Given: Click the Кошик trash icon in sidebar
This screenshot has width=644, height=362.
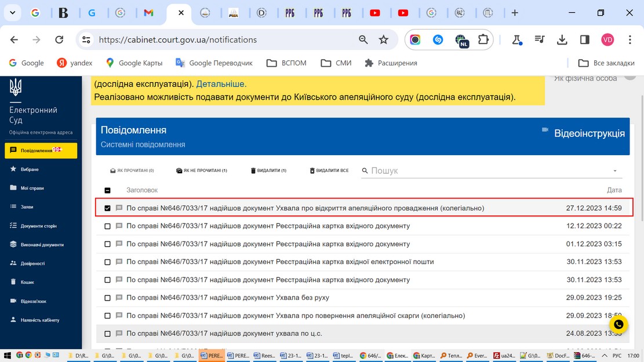Looking at the screenshot, I should click(13, 282).
